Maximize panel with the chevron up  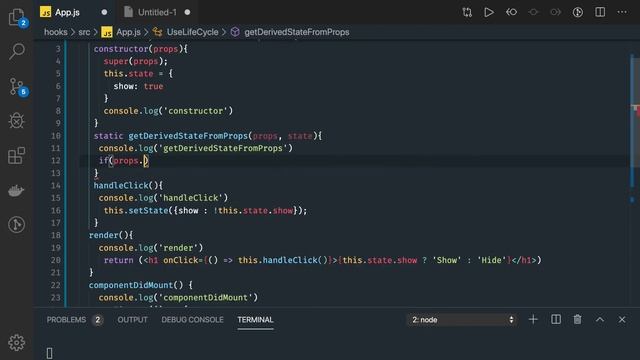[600, 320]
